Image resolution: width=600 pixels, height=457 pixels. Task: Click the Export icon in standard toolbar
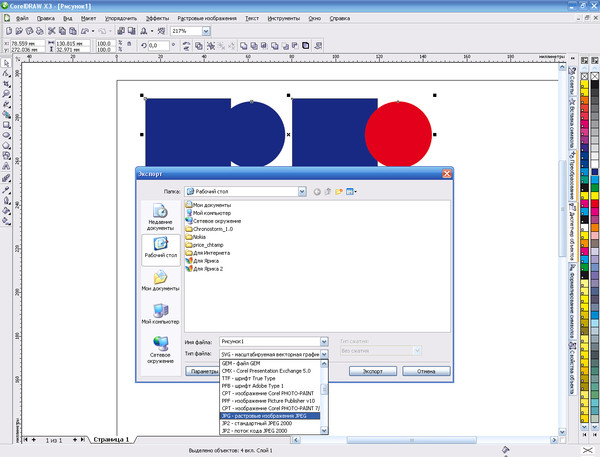click(x=131, y=31)
